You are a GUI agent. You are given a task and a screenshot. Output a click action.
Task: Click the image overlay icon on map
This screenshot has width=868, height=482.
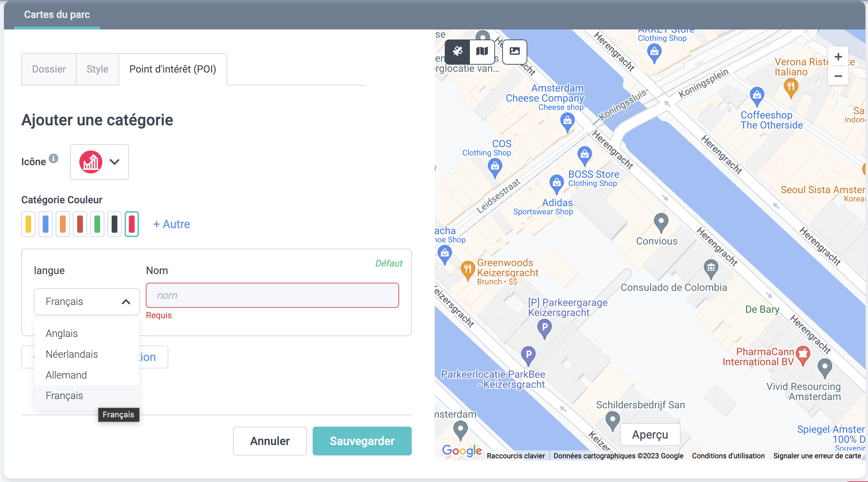514,51
